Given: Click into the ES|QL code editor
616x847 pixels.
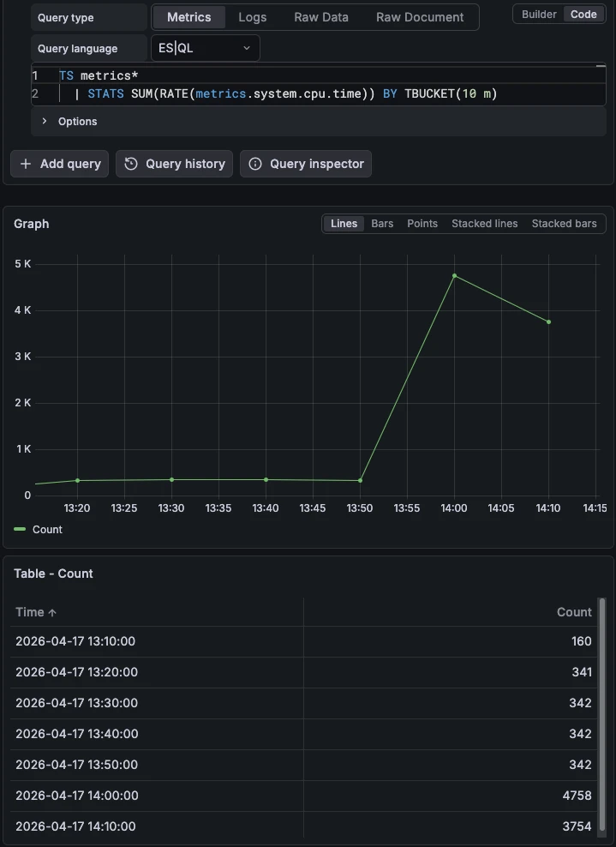Looking at the screenshot, I should (319, 85).
